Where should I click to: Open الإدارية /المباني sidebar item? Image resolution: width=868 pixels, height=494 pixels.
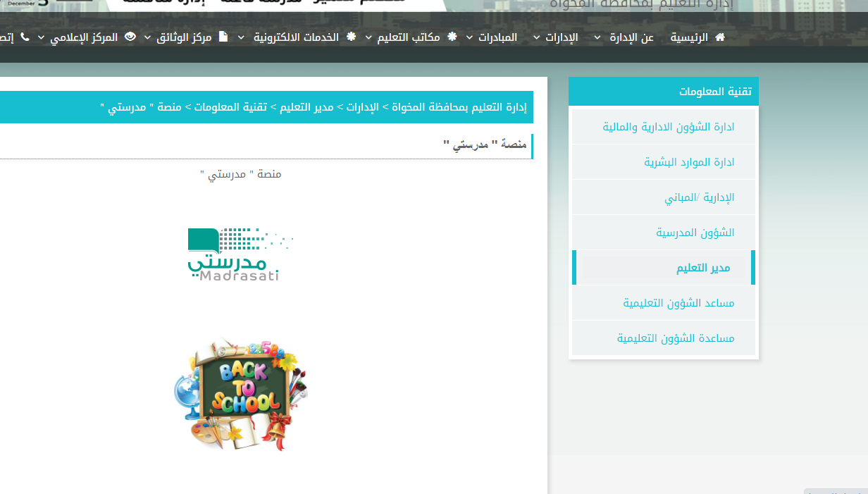point(664,197)
